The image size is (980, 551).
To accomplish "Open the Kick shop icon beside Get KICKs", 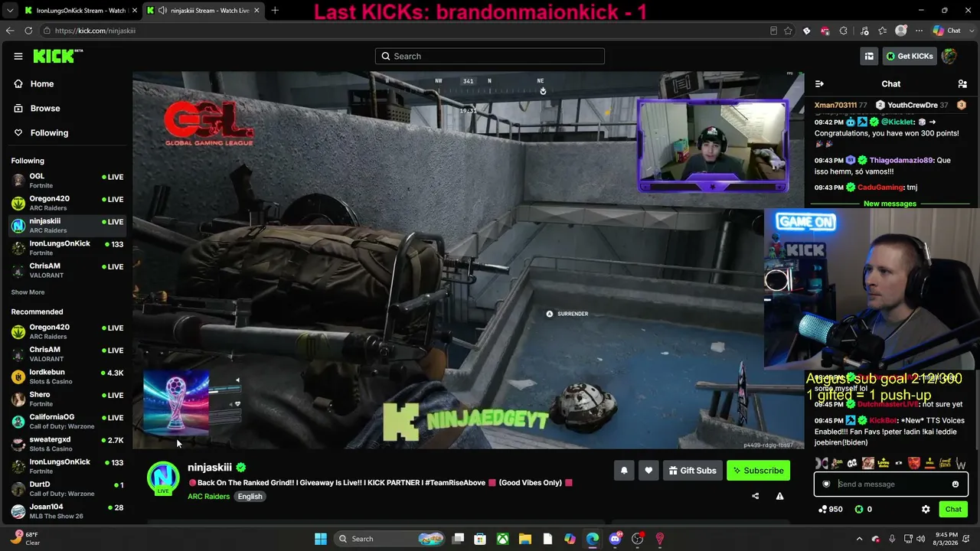I will pos(869,56).
